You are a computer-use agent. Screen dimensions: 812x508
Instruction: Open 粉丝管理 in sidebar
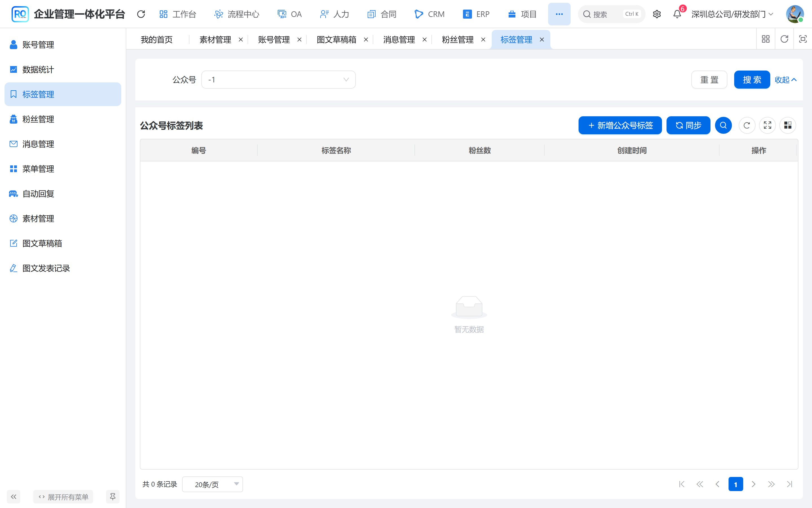pyautogui.click(x=63, y=119)
